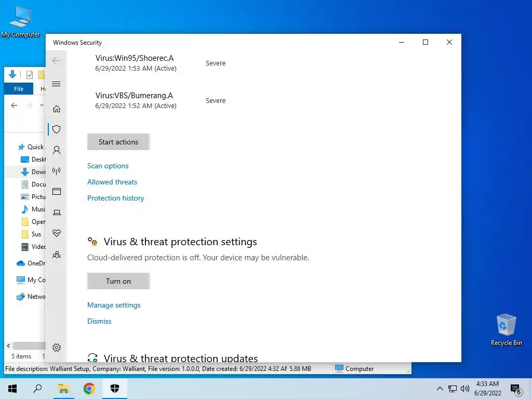532x399 pixels.
Task: Select Pictures in Explorer navigation pane
Action: coord(33,197)
